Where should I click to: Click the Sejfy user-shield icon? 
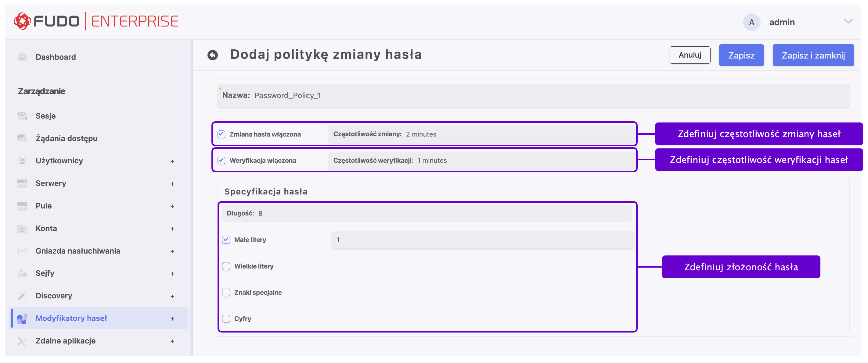coord(22,273)
